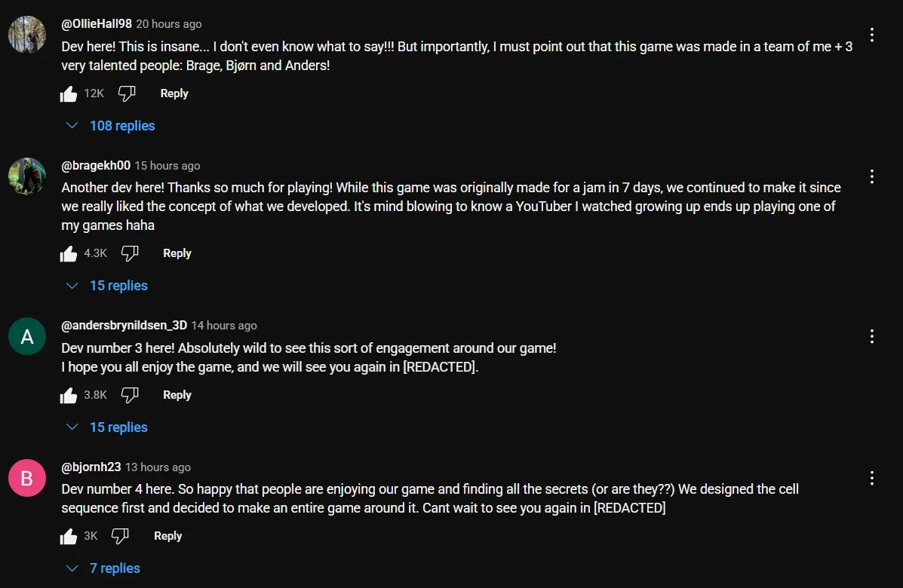The height and width of the screenshot is (588, 903).
Task: Reply to the Dev number 3 comment
Action: point(177,395)
